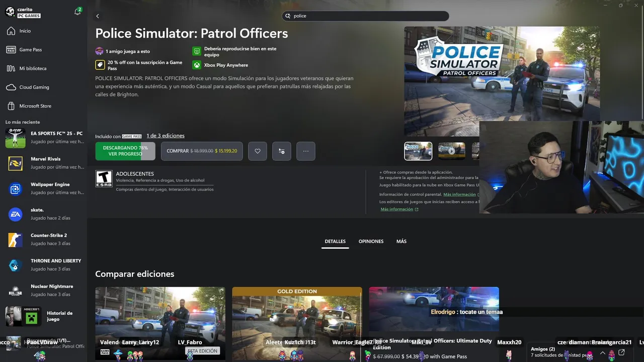The width and height of the screenshot is (644, 362).
Task: Click the Lo más reciente heading
Action: 23,122
